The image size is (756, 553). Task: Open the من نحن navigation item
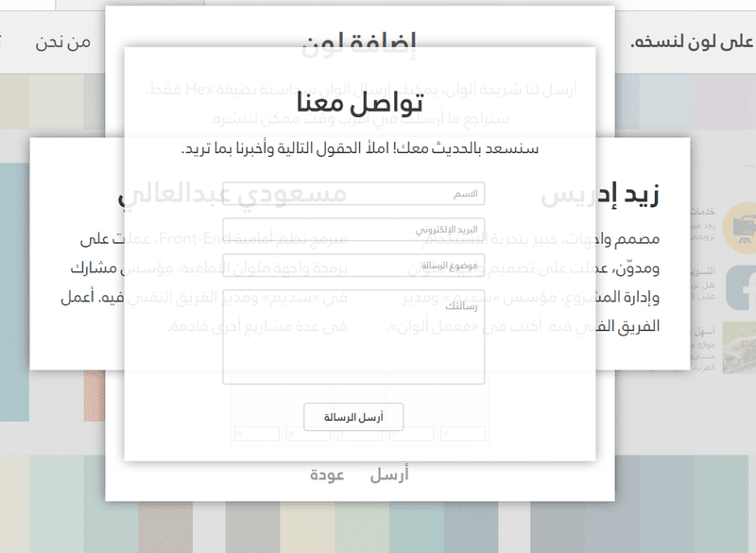point(62,43)
